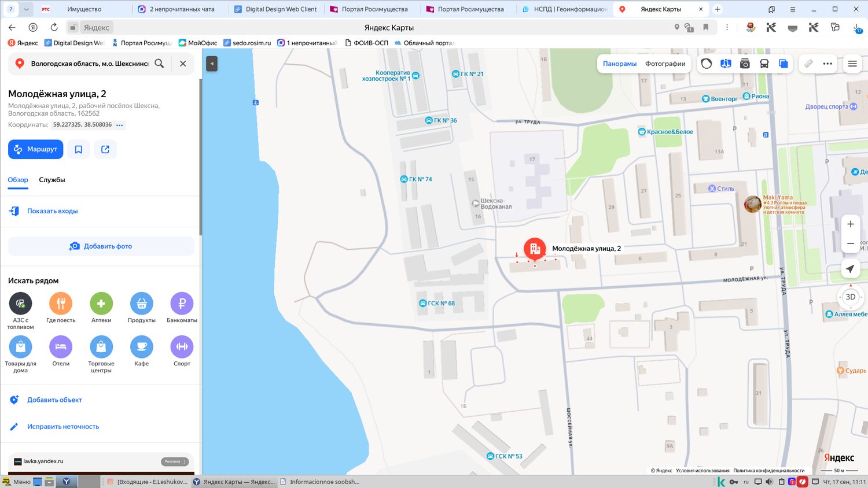This screenshot has width=868, height=488.
Task: Switch to НСПД Геоинформационный browser tab
Action: (564, 9)
